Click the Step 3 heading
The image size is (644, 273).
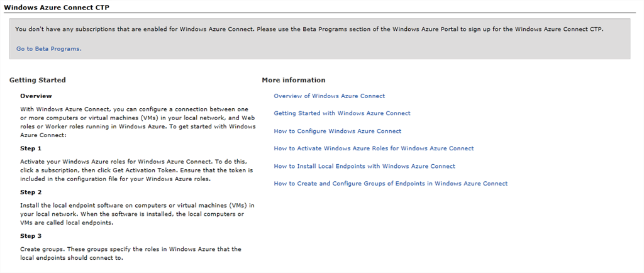click(31, 236)
